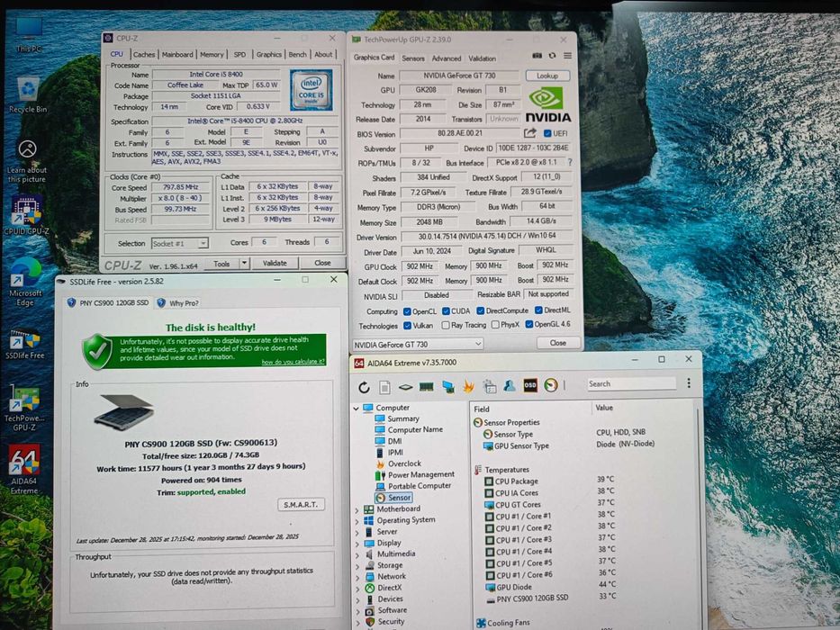Expand the Motherboard tree node in AIDA64
This screenshot has height=630, width=840.
[357, 510]
